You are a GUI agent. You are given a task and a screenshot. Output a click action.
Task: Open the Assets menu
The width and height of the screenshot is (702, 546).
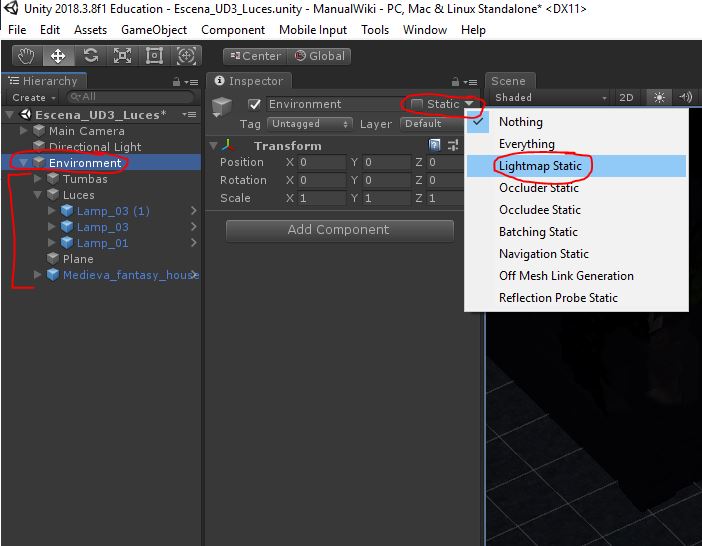(x=90, y=30)
